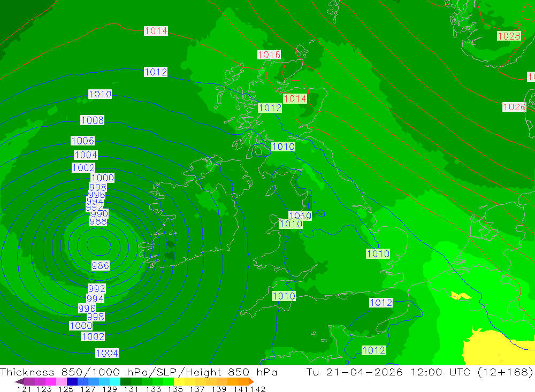Click the 'Thickness 850/1000 hPa/SLP/Height 850 hPa' title
Viewport: 535px width, 392px height.
click(139, 372)
